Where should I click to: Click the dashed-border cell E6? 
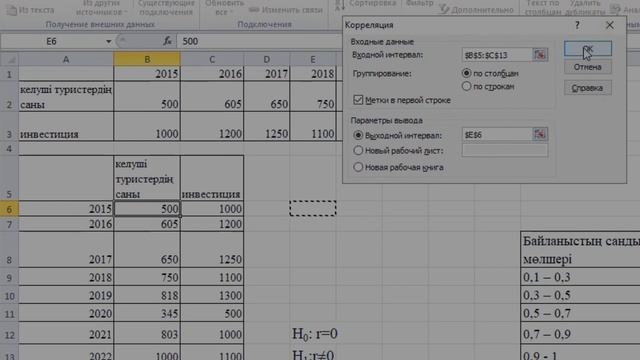point(313,209)
